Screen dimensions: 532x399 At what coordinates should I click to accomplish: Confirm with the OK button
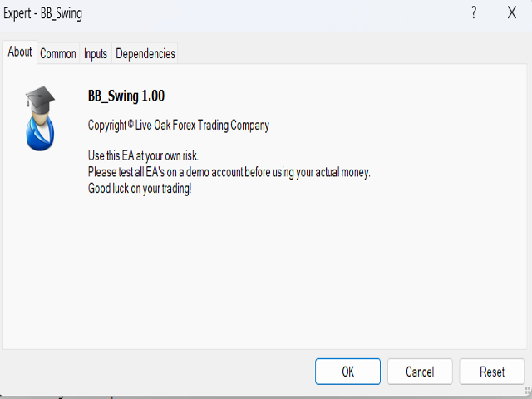click(x=347, y=372)
